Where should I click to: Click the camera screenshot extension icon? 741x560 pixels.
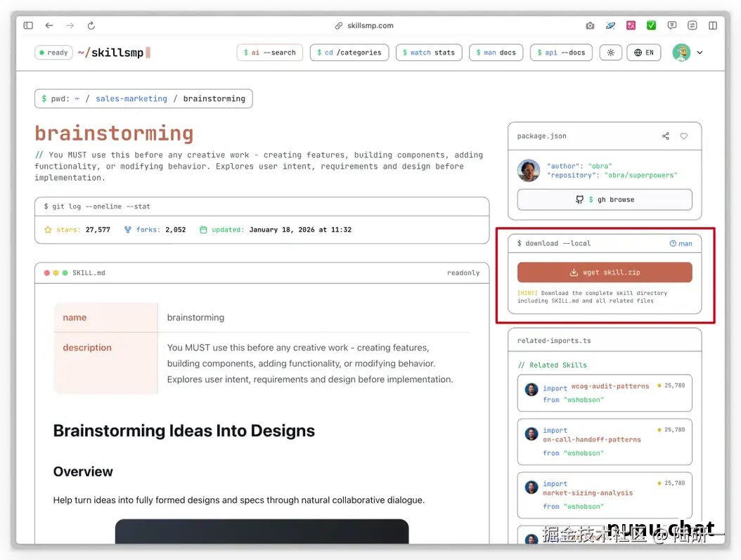click(x=590, y=25)
